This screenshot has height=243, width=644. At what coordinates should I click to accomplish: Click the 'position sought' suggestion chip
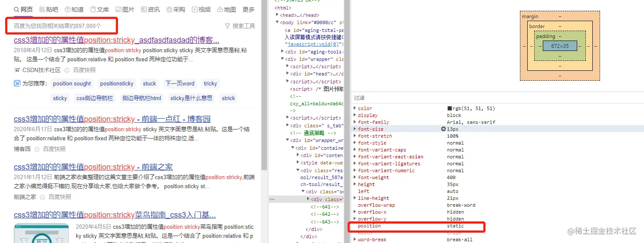tap(72, 84)
